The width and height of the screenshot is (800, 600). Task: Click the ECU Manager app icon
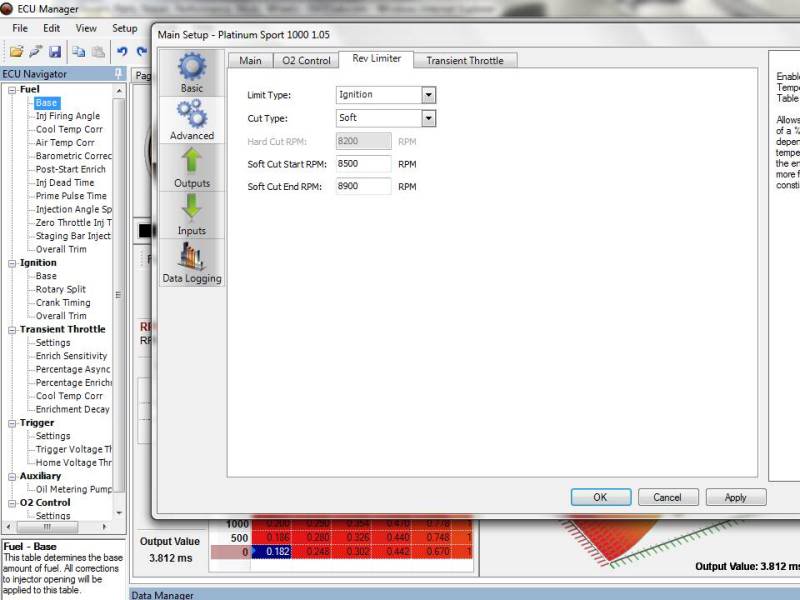(7, 9)
